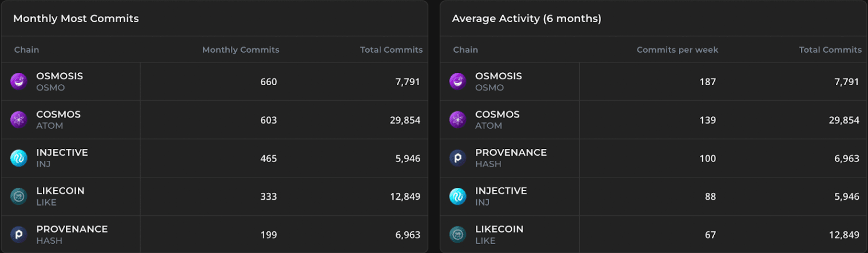The width and height of the screenshot is (868, 253).
Task: Click the Cosmos logo in Average Activity table
Action: [457, 120]
